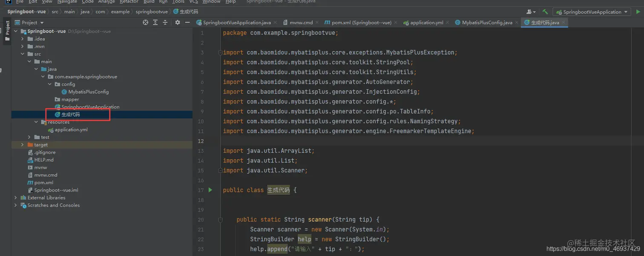Viewport: 644px width, 256px height.
Task: Expand all nodes in Project panel
Action: 155,23
